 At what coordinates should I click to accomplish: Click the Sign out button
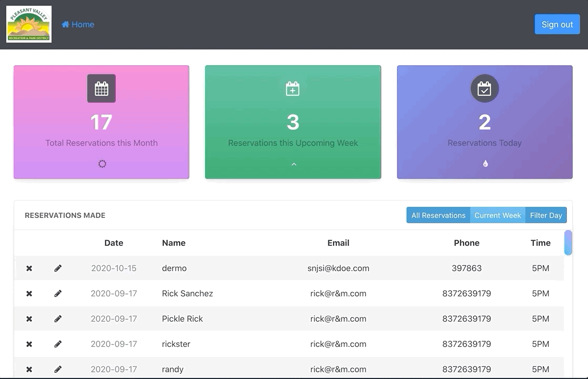(557, 24)
